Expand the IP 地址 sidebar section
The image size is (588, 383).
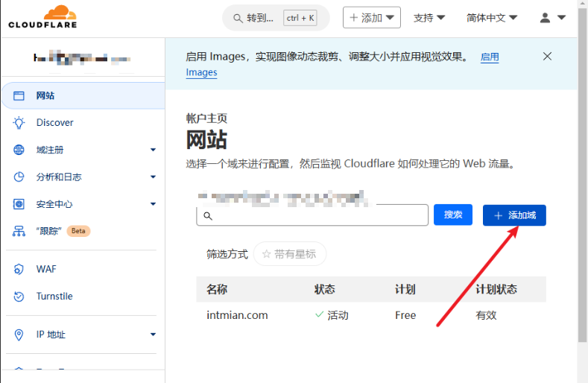[153, 335]
